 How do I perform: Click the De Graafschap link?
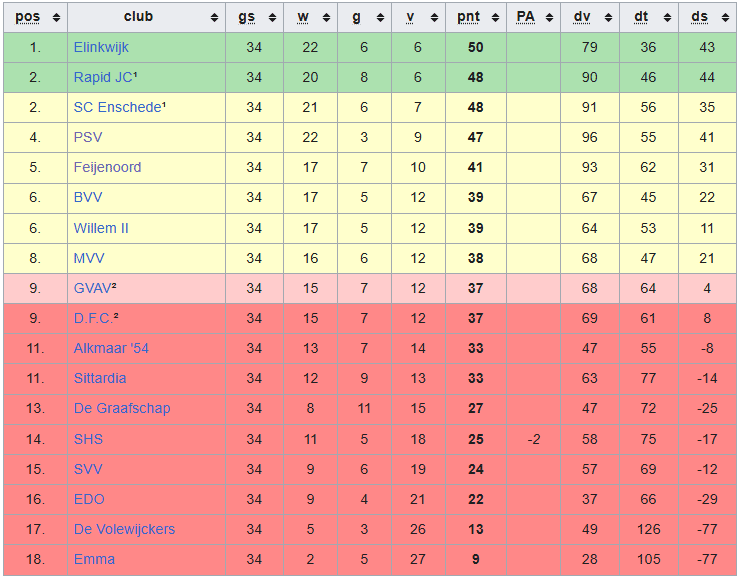122,408
